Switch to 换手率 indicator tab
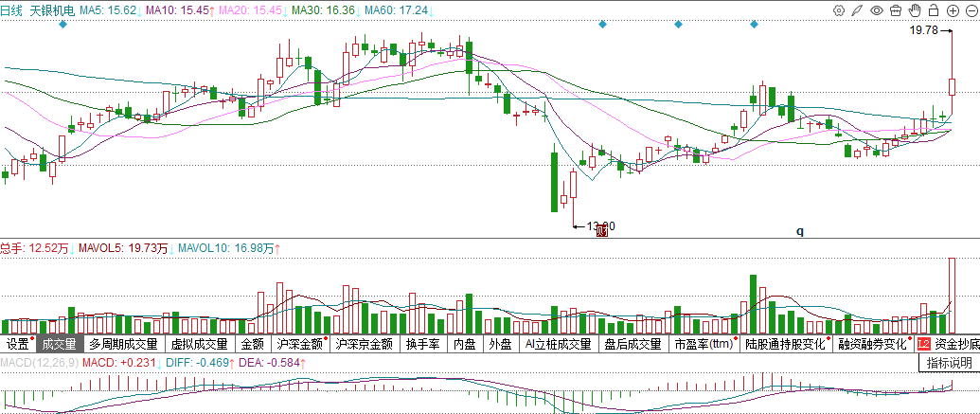Screen dimensions: 980x414 [422, 345]
